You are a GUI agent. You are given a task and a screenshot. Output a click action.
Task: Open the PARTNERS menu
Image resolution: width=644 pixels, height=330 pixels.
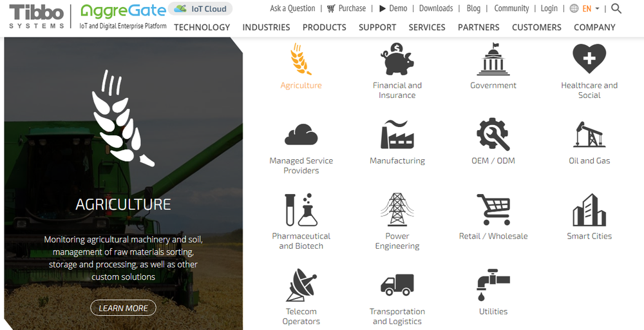point(478,27)
